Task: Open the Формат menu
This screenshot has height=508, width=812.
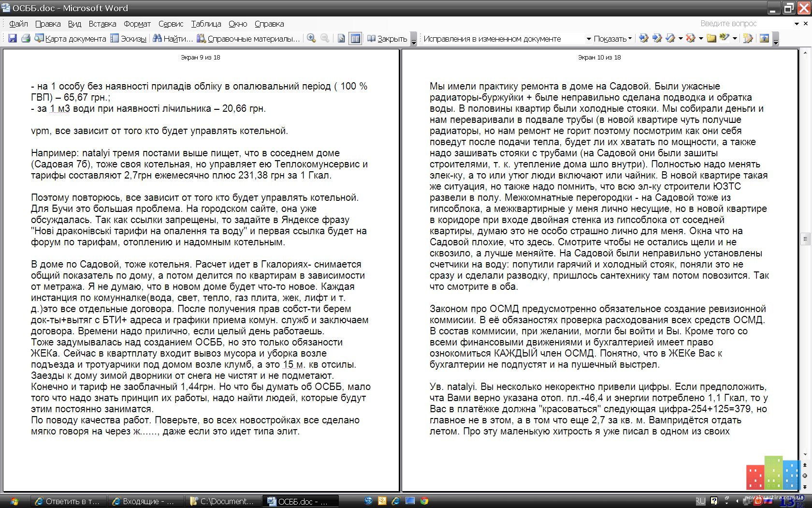Action: (x=137, y=24)
